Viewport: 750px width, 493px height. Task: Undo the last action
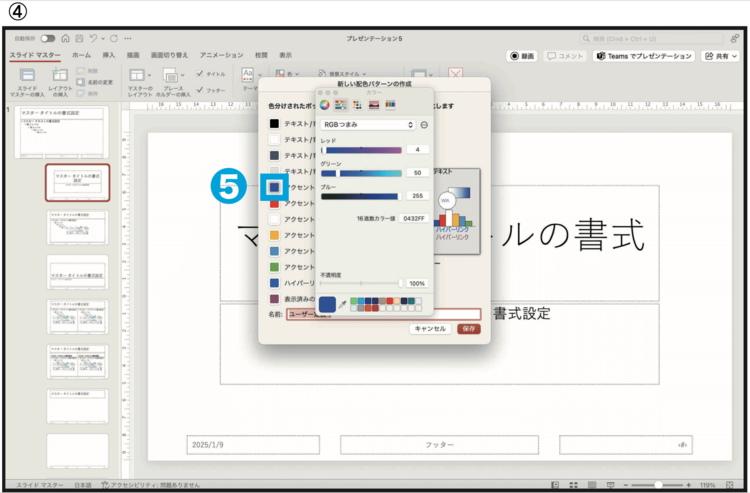point(93,38)
